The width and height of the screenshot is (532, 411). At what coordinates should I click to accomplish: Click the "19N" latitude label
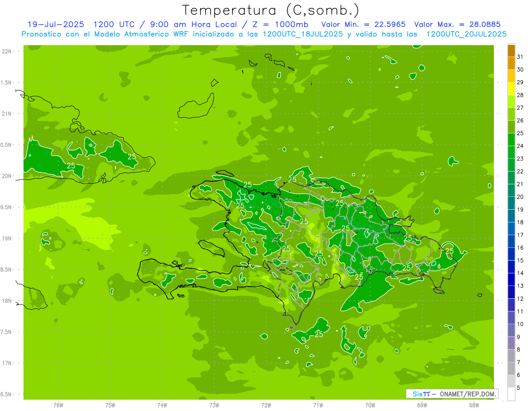7,239
